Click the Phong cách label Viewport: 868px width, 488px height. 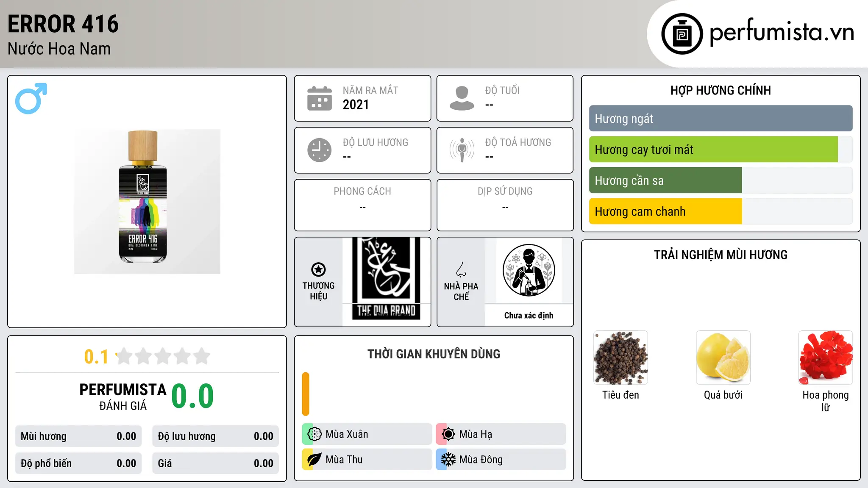(x=362, y=191)
